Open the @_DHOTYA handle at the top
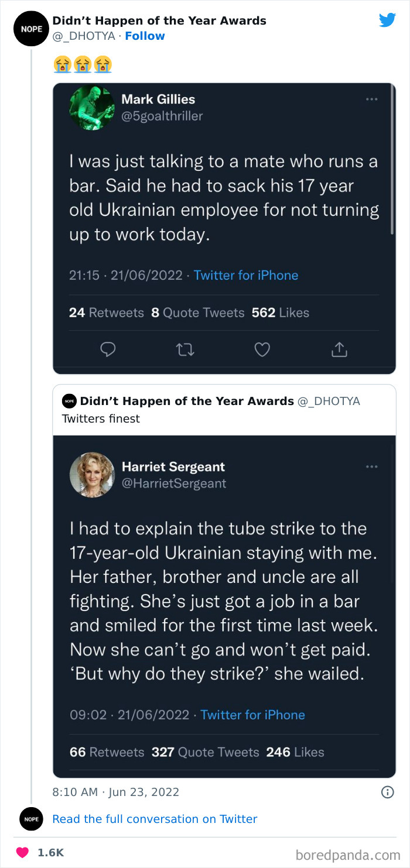This screenshot has width=410, height=868. click(84, 36)
